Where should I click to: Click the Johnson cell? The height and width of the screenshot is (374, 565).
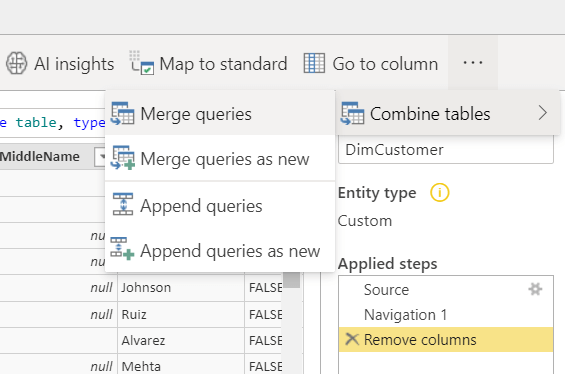coord(181,288)
